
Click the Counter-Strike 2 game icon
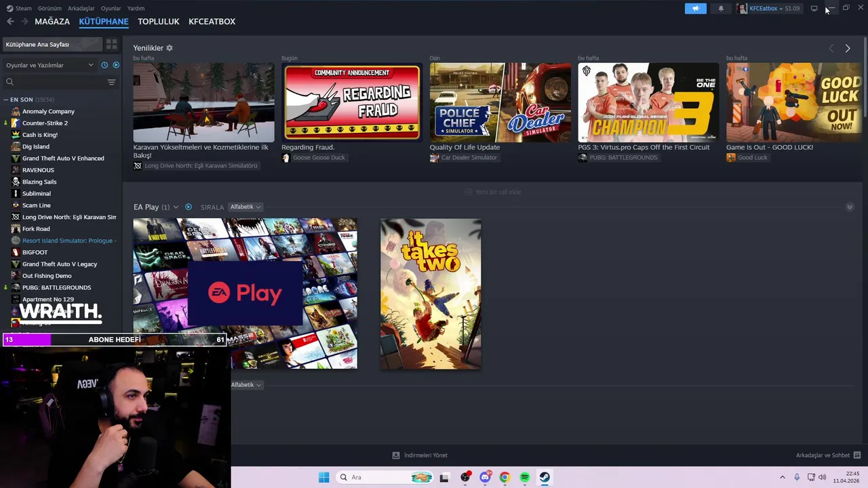(x=16, y=123)
